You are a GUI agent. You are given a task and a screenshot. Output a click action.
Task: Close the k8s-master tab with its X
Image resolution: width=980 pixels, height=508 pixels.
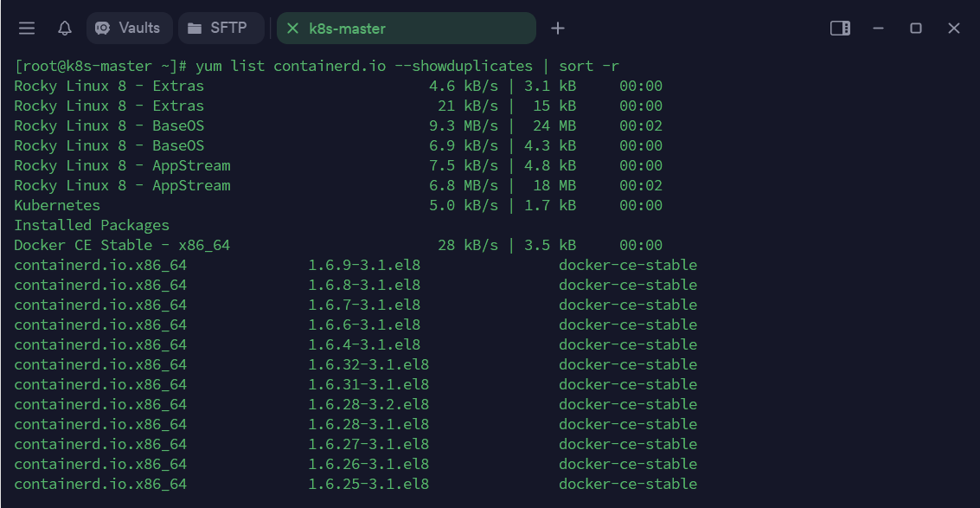coord(292,29)
